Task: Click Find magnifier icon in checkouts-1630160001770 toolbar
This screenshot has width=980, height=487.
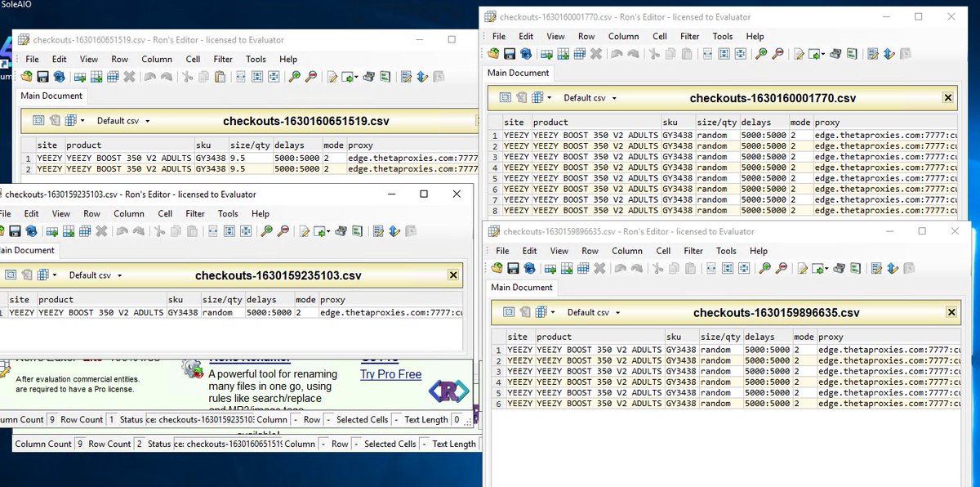Action: tap(761, 53)
